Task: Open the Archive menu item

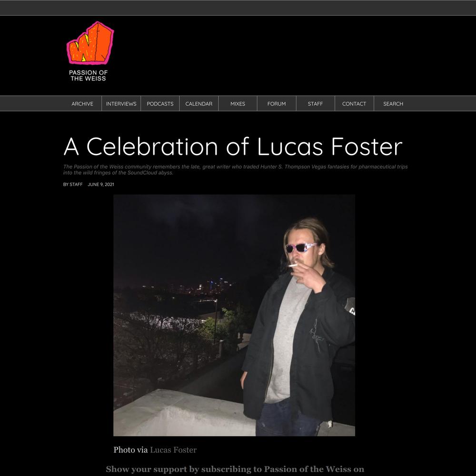Action: pos(82,104)
